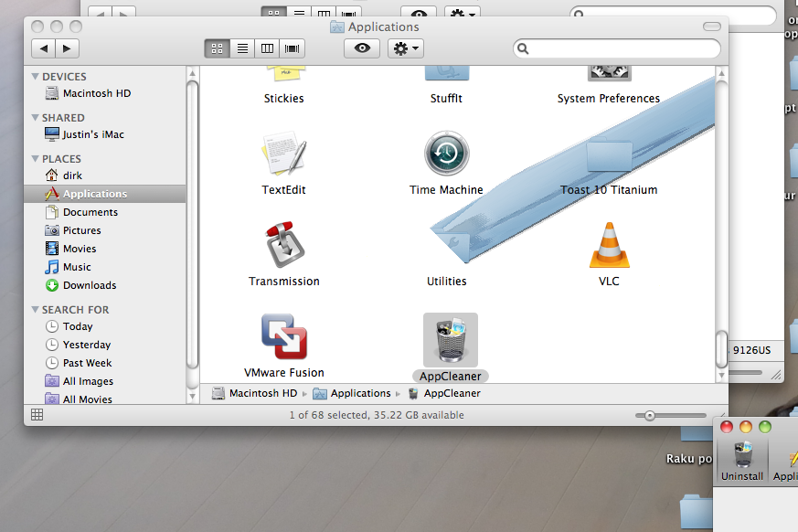
Task: Select the StuffIt app icon
Action: tap(446, 74)
